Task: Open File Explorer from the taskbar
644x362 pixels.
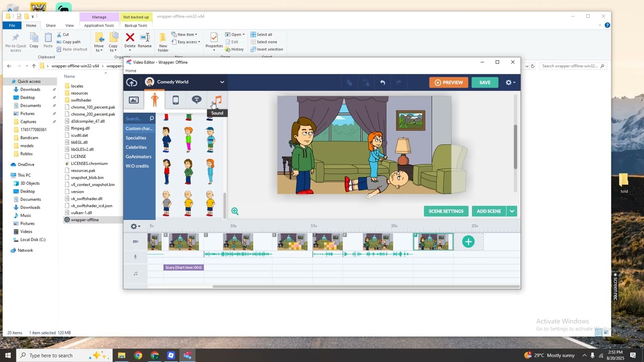Action: (x=121, y=355)
